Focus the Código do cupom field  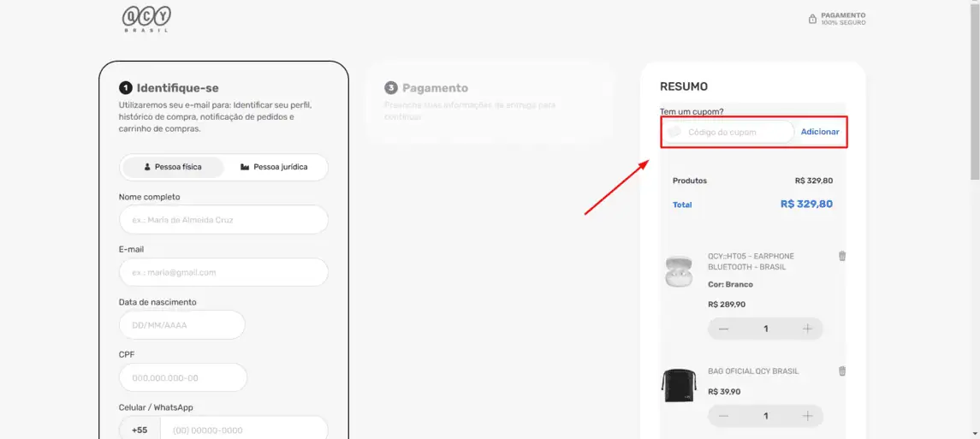[x=728, y=132]
